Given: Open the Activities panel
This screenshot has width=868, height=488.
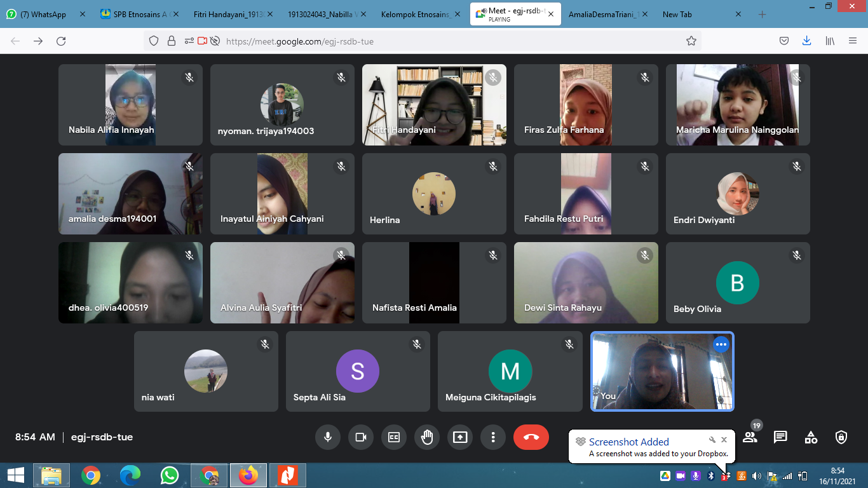Looking at the screenshot, I should click(x=811, y=437).
